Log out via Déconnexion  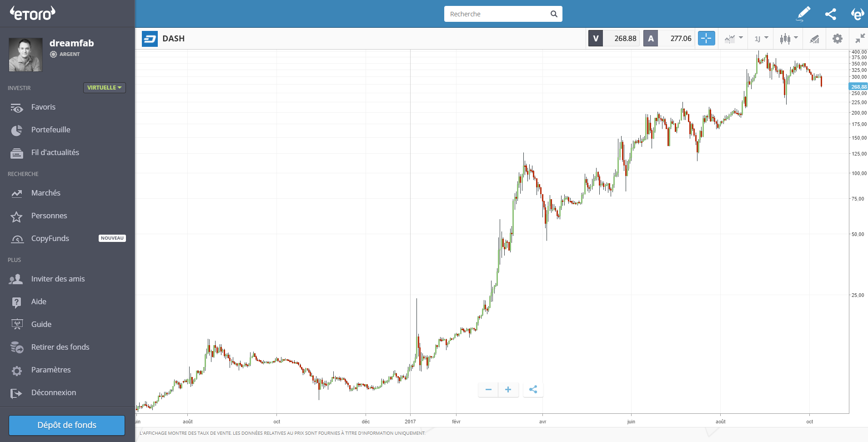54,392
